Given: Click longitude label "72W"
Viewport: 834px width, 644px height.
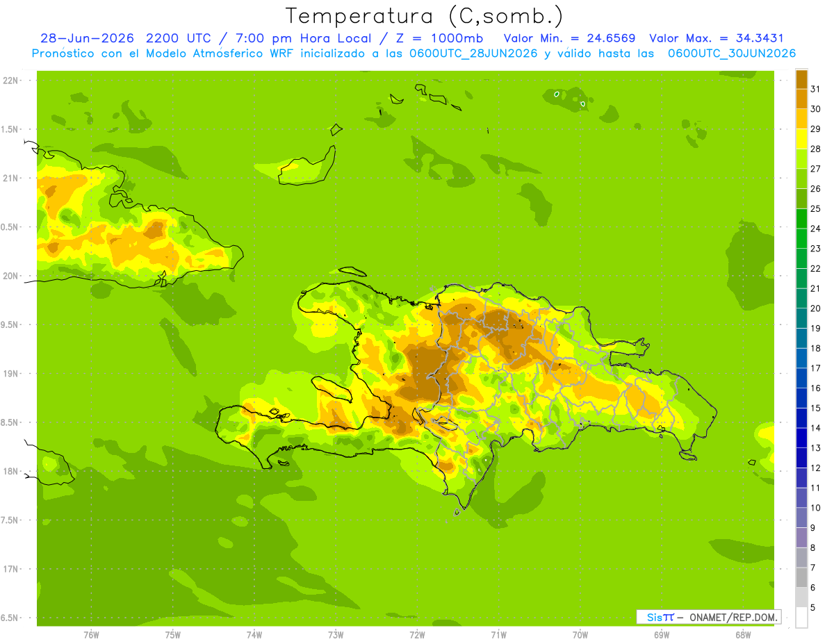Looking at the screenshot, I should click(x=417, y=635).
